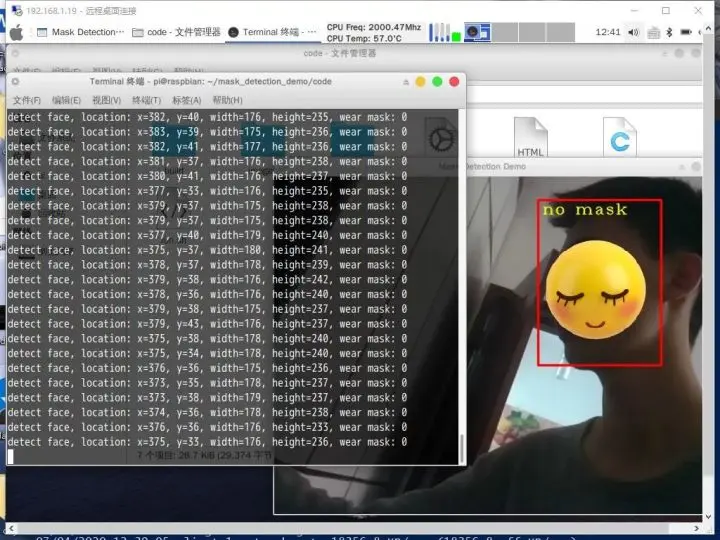The image size is (720, 540).
Task: Click the terminal line with height=233
Action: click(207, 428)
